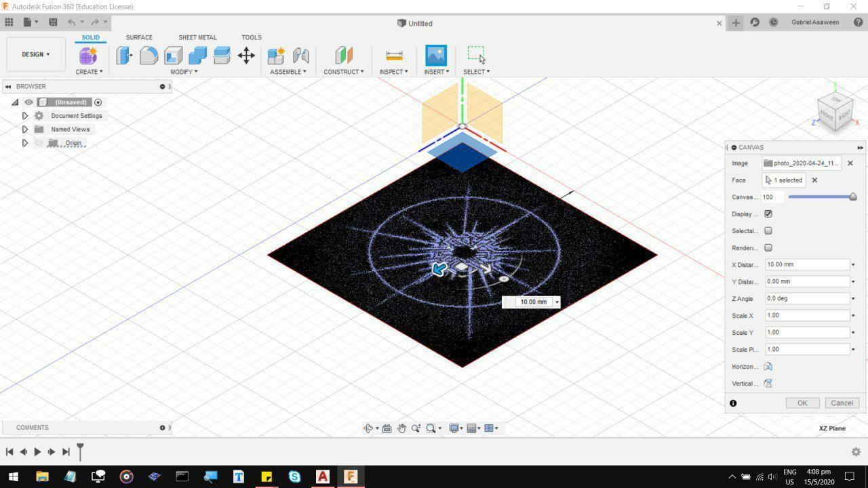The height and width of the screenshot is (488, 868).
Task: Switch to the SHEET METAL tab
Action: (x=197, y=37)
